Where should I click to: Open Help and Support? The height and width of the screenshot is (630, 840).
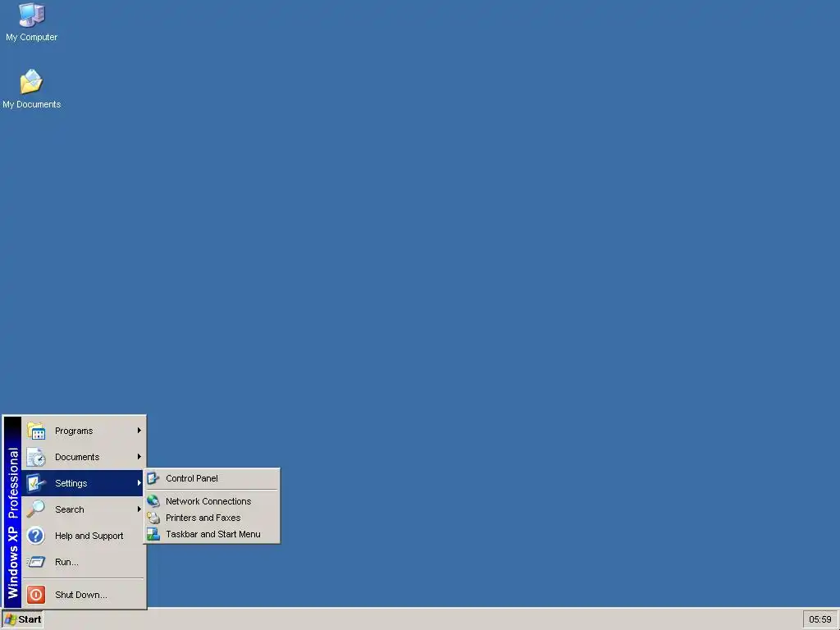pyautogui.click(x=83, y=536)
